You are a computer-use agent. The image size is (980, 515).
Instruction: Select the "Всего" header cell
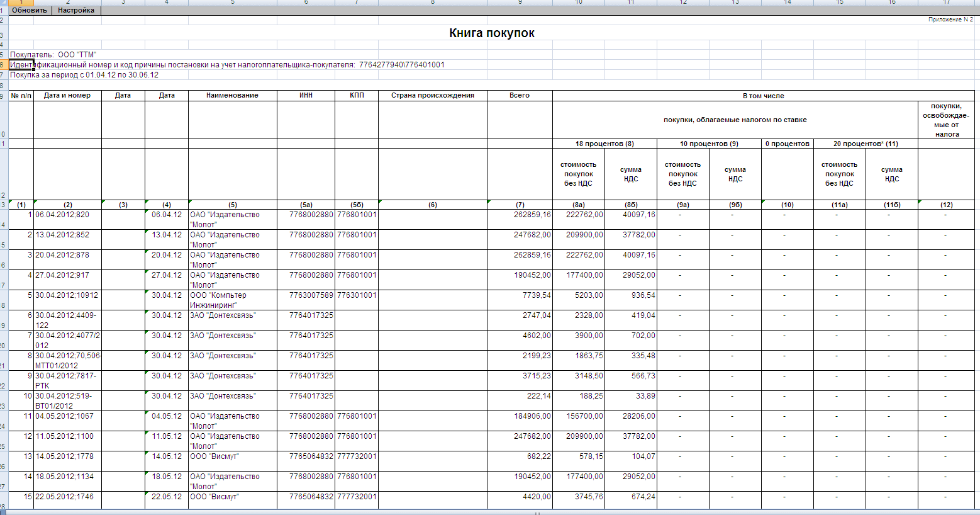pos(520,96)
